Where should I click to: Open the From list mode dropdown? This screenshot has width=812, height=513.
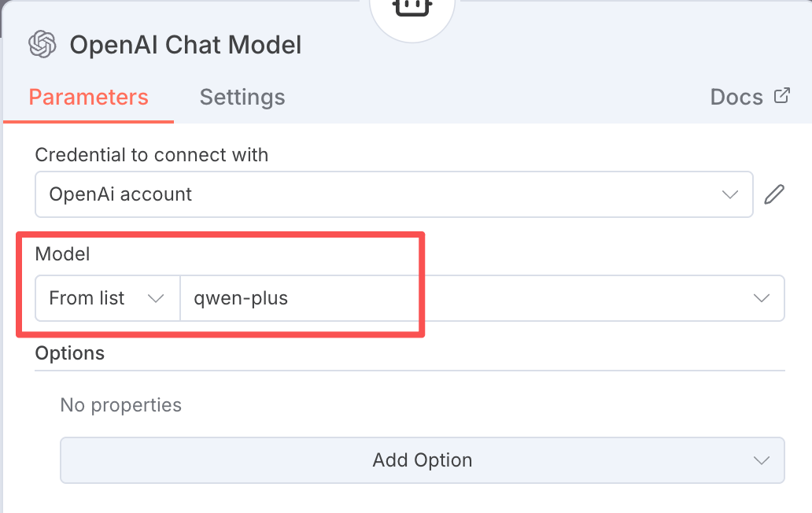[107, 298]
